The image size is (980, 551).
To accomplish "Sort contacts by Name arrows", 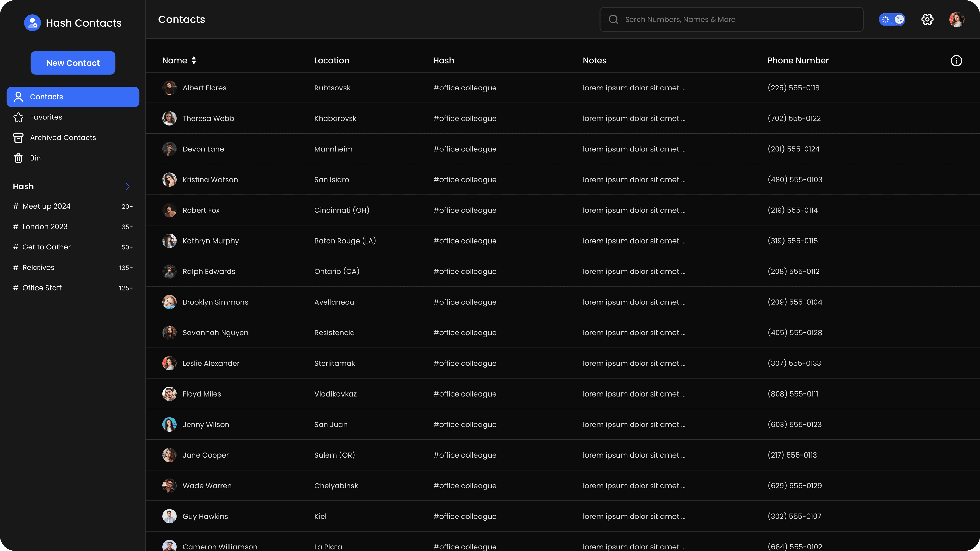I will pos(194,61).
